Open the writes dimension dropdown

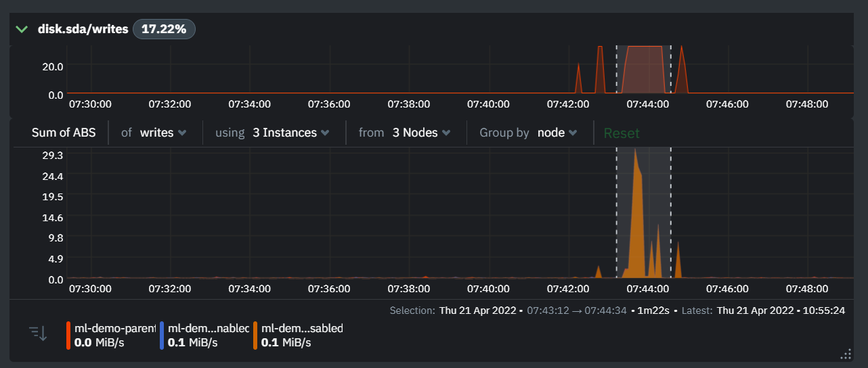click(x=162, y=133)
